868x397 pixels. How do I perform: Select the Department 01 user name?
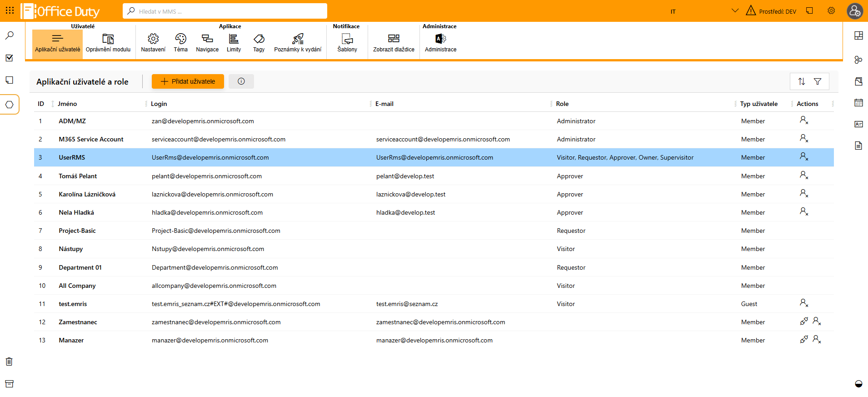[x=80, y=267]
